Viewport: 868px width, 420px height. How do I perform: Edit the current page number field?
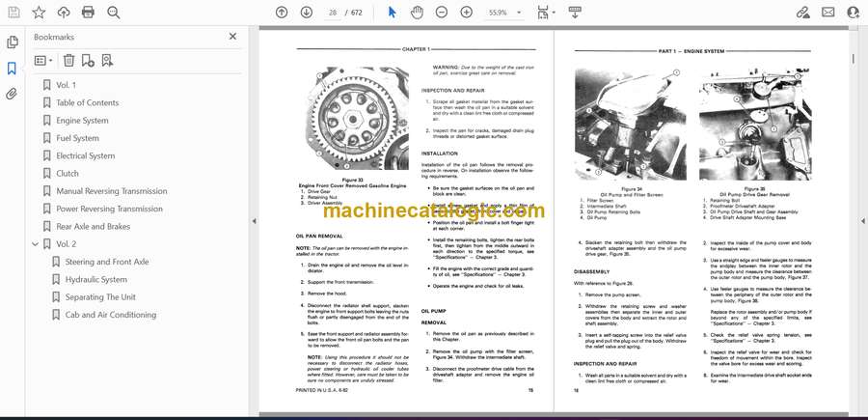pyautogui.click(x=333, y=13)
